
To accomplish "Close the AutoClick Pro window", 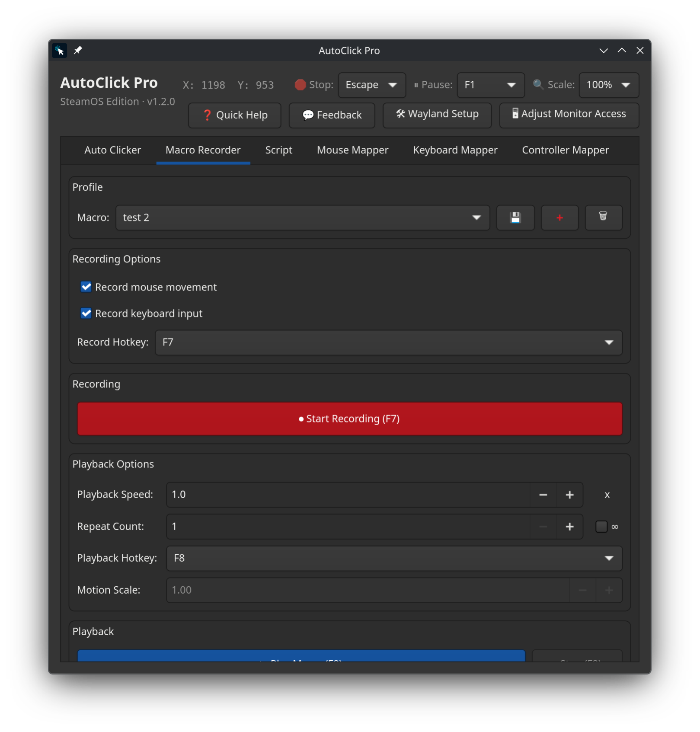I will coord(640,51).
